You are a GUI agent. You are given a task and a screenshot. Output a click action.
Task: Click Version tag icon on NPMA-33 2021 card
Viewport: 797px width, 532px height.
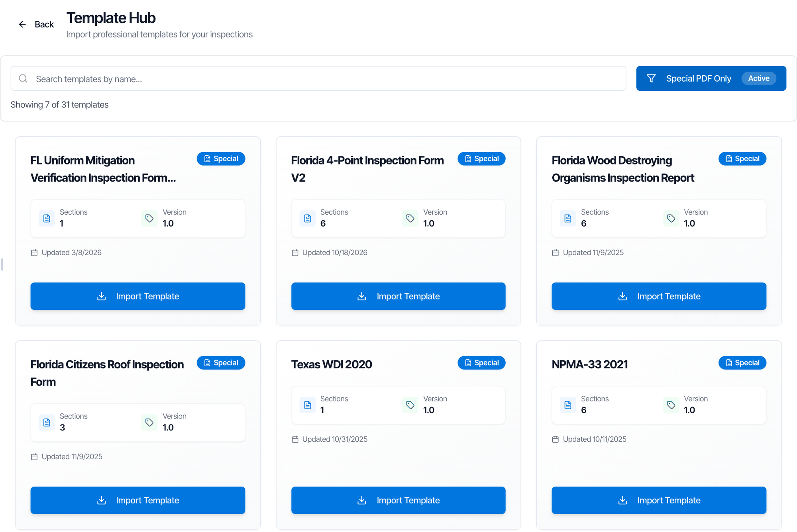pos(671,405)
